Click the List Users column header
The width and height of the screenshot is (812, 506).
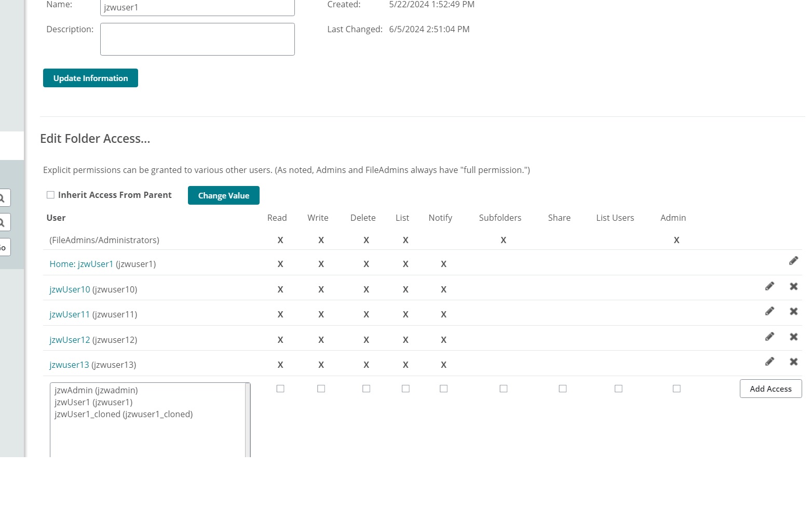(615, 218)
